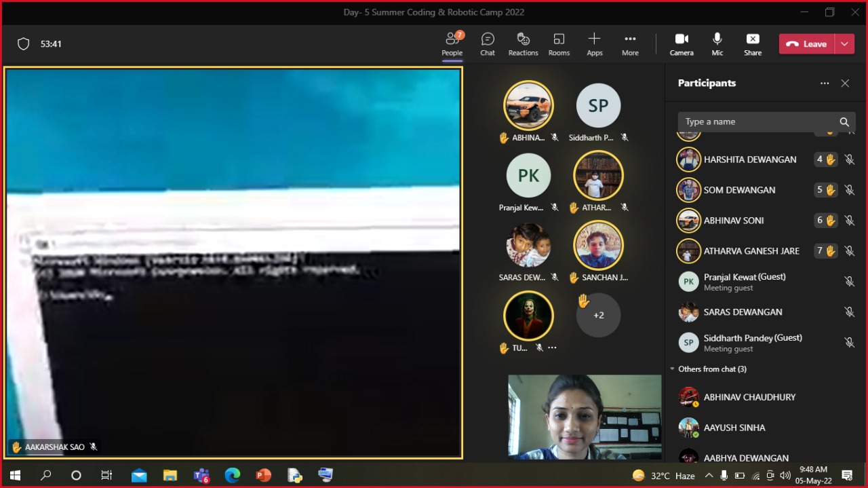This screenshot has height=488, width=868.
Task: Click the TU... joker avatar tile
Action: pyautogui.click(x=528, y=316)
